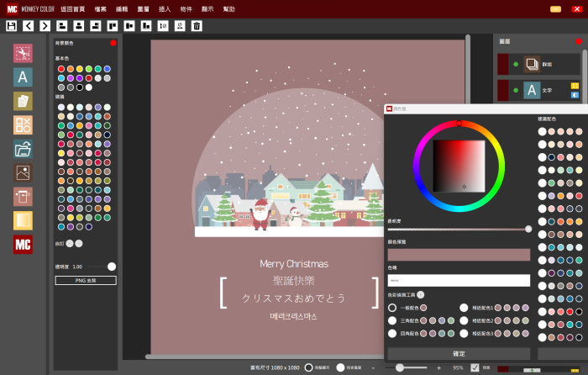This screenshot has width=588, height=375.
Task: Click the zoom-in plus button
Action: [438, 367]
